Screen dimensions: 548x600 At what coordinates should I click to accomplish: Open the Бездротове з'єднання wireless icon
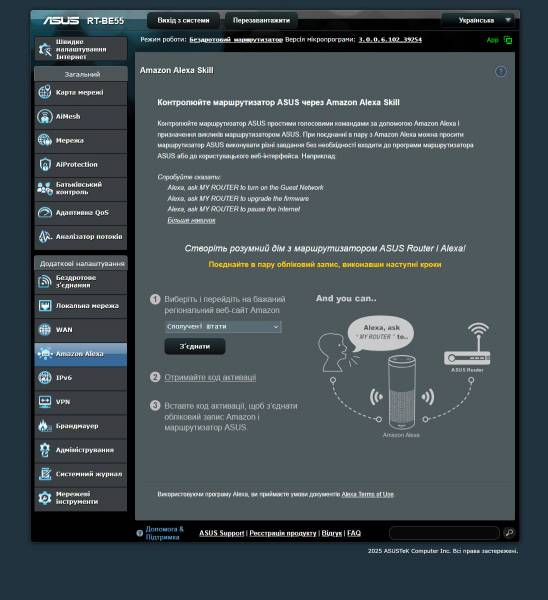[45, 281]
